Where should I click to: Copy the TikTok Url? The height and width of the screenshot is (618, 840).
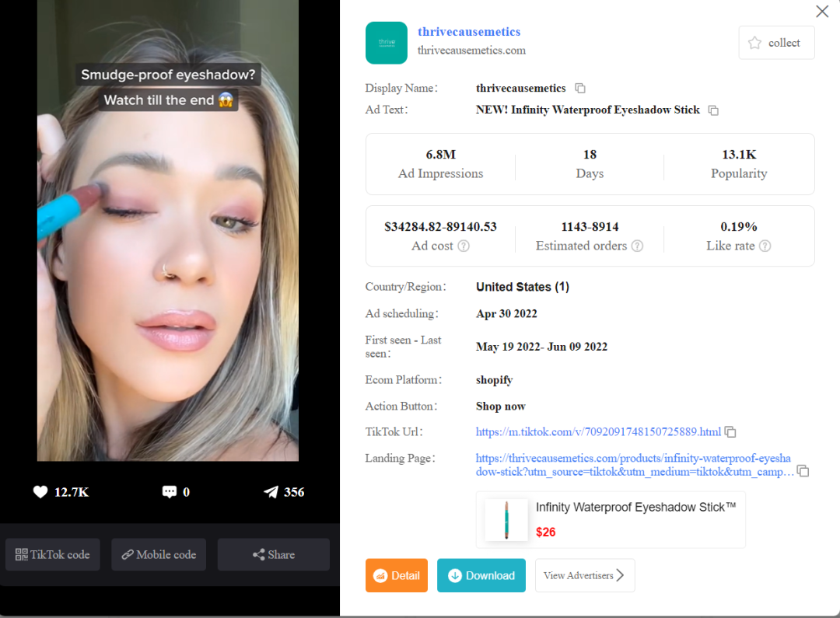pos(730,431)
